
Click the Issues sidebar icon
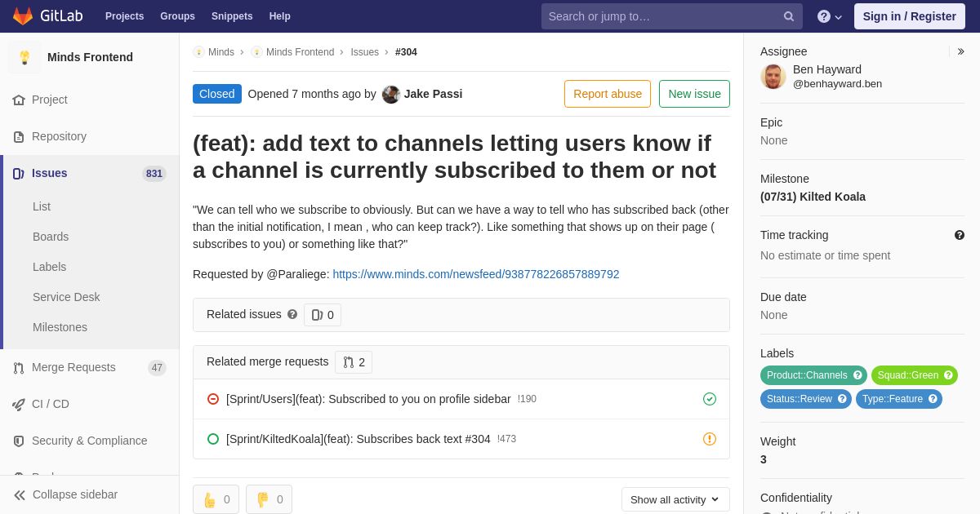[x=19, y=173]
